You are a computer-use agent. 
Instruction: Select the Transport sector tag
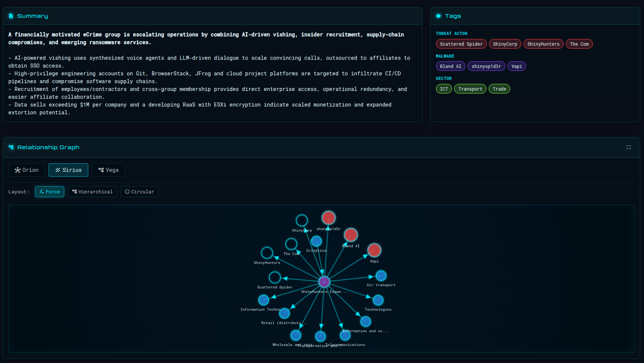(x=470, y=89)
